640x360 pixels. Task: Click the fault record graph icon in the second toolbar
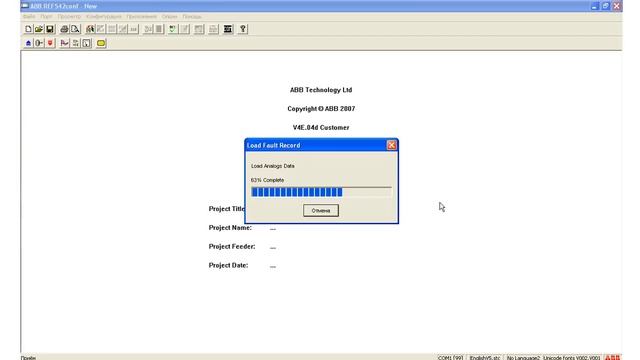(64, 43)
